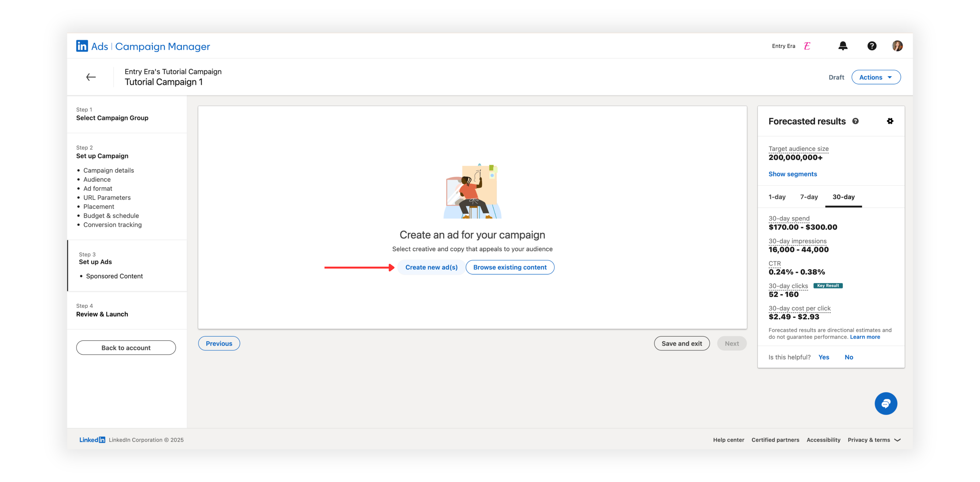Open the chat support bubble
980x482 pixels.
tap(886, 403)
